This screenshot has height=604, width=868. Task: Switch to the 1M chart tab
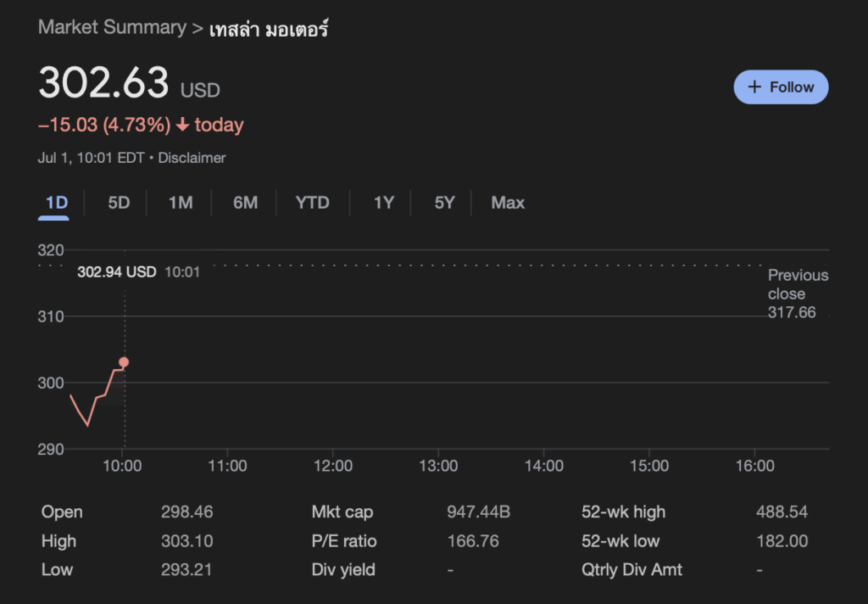tap(181, 203)
